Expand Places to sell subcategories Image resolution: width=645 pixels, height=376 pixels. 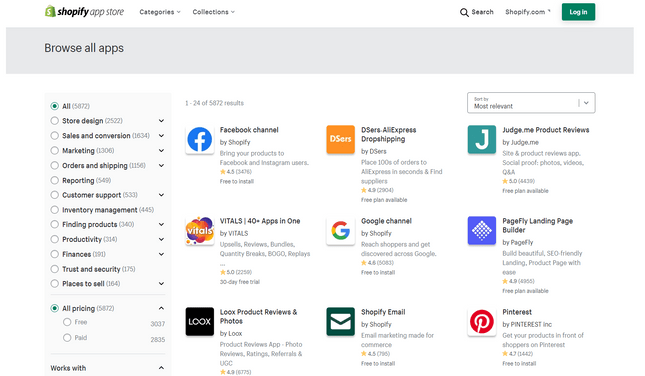click(x=161, y=284)
